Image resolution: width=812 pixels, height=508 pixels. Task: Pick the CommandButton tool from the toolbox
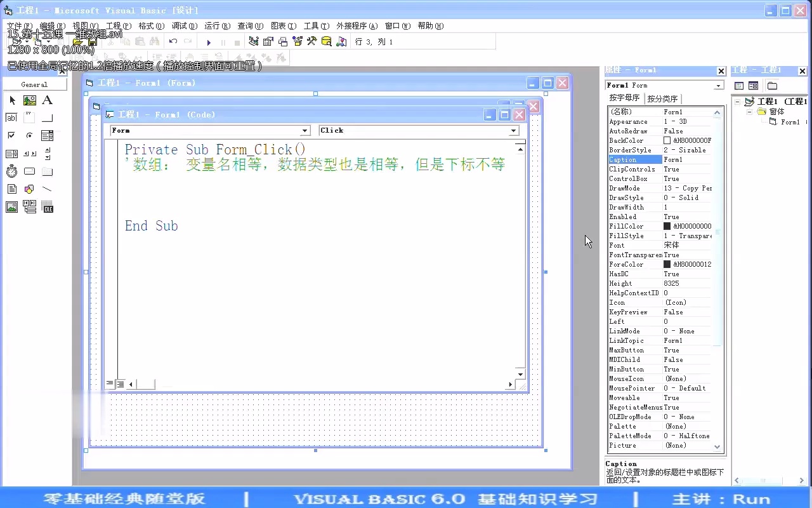click(48, 117)
